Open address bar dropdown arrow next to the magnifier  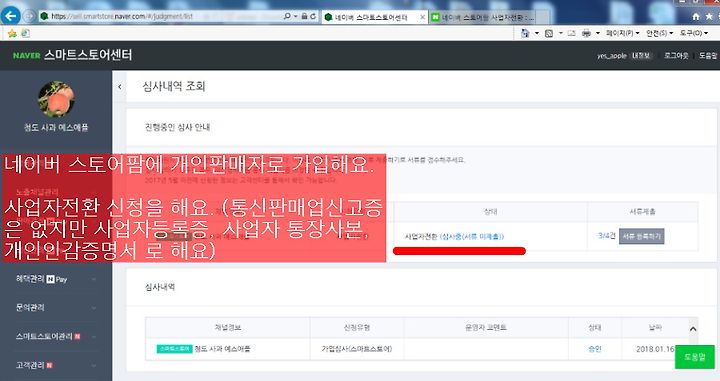[x=295, y=17]
